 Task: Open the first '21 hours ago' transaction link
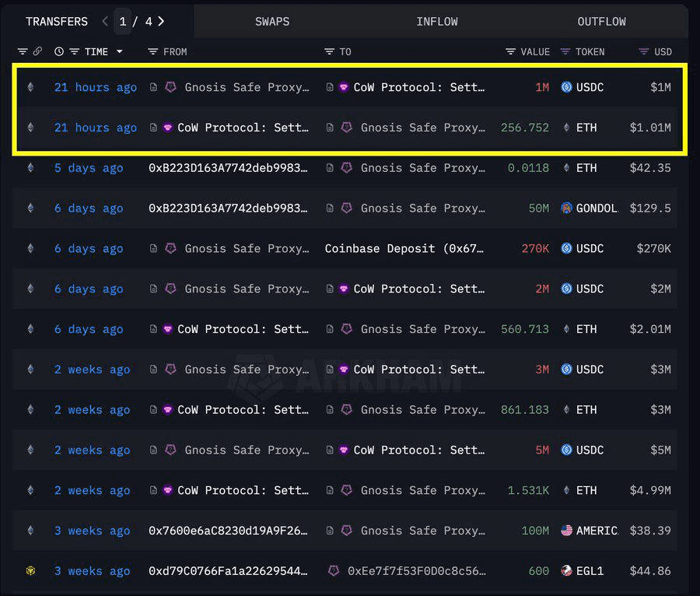point(96,87)
